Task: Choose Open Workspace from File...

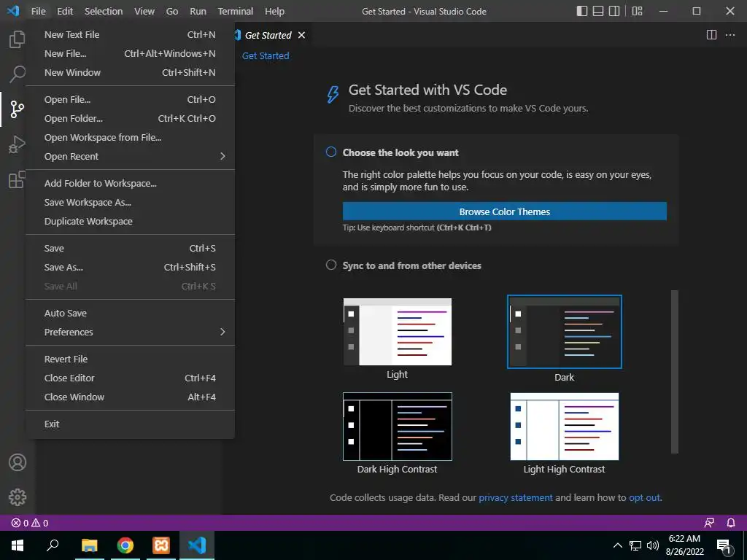Action: pos(130,137)
